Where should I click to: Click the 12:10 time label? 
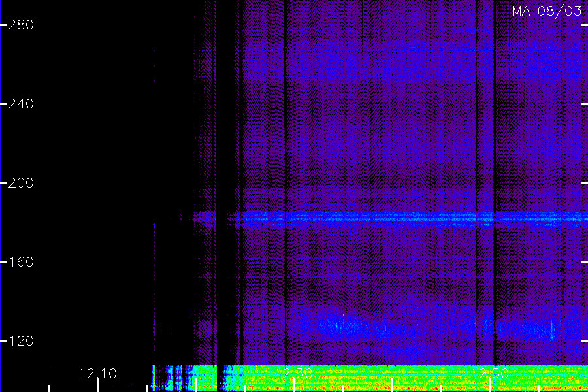pos(98,374)
